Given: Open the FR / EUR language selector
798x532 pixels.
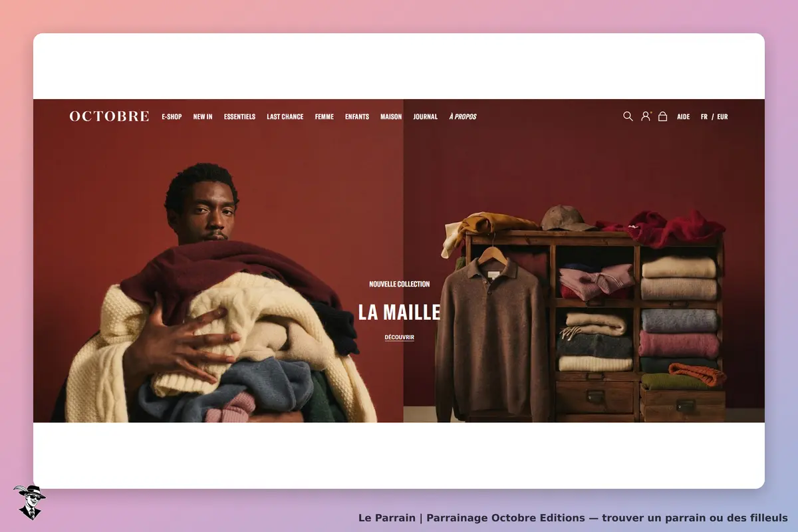Looking at the screenshot, I should coord(714,116).
